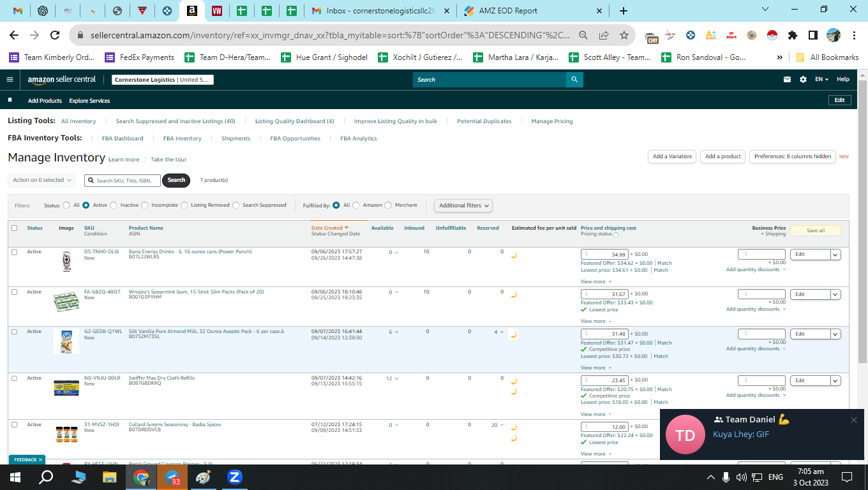Image resolution: width=868 pixels, height=490 pixels.
Task: Open the Windows notification center icon
Action: tap(847, 477)
